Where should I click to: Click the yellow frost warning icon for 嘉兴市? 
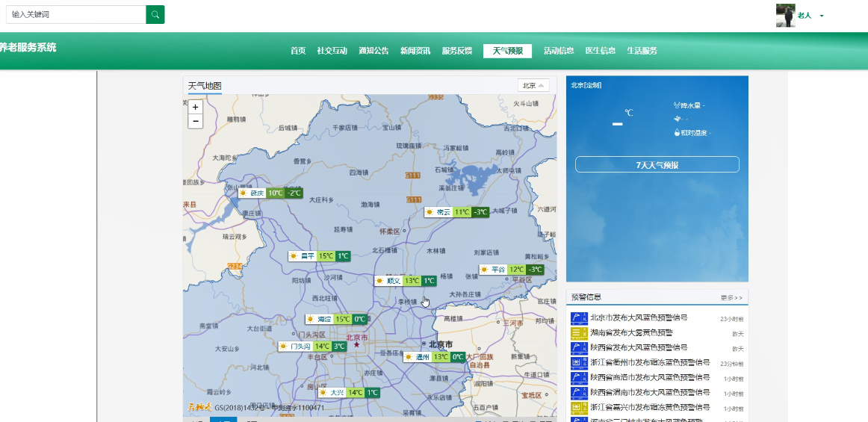pos(578,408)
